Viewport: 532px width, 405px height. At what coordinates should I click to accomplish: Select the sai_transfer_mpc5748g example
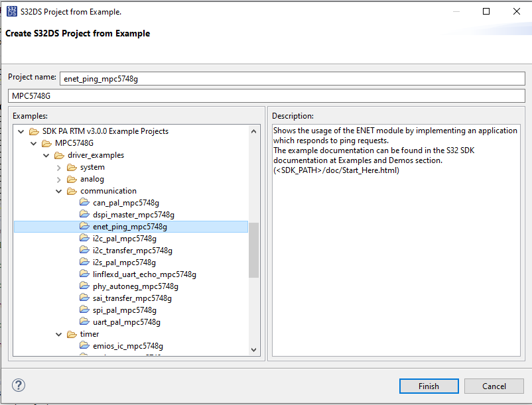point(132,298)
